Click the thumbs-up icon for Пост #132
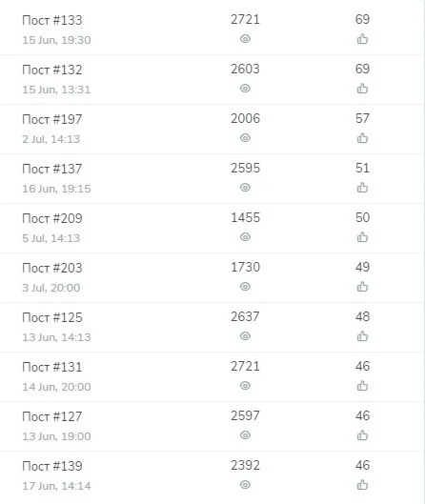The height and width of the screenshot is (504, 425). click(x=362, y=89)
